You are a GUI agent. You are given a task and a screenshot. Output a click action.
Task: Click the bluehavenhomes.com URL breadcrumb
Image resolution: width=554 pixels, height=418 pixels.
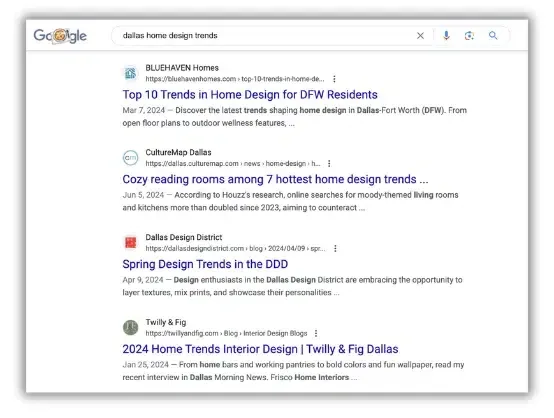(235, 79)
